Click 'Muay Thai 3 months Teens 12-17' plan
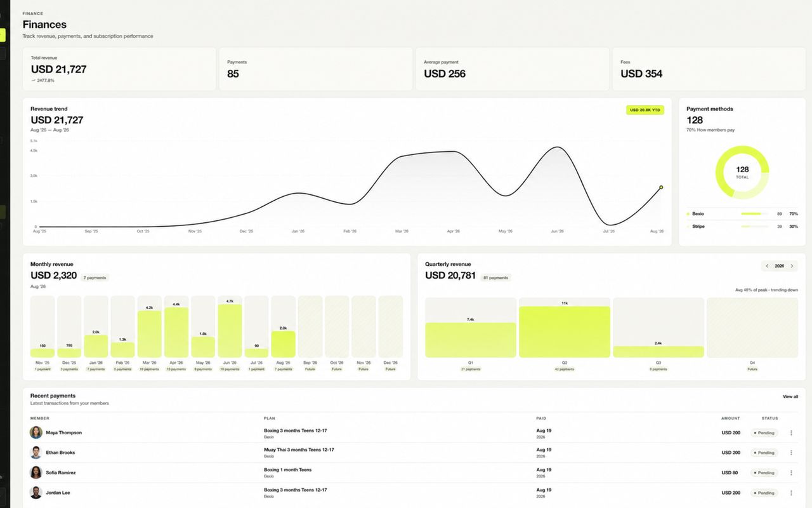The image size is (812, 508). click(x=299, y=450)
